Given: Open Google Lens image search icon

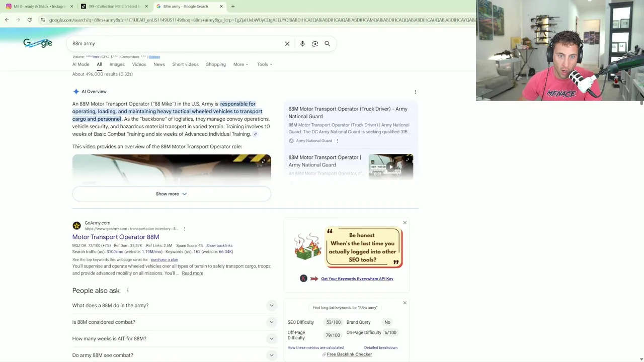Looking at the screenshot, I should pyautogui.click(x=315, y=44).
